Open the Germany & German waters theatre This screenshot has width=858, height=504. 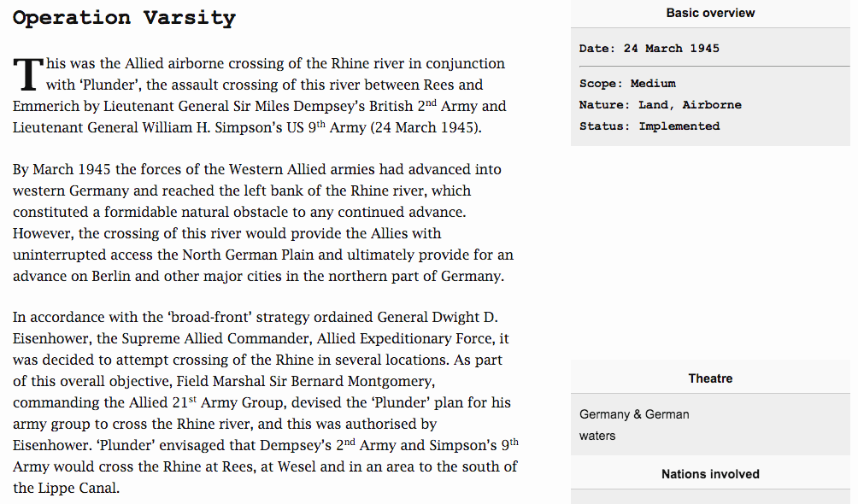[x=634, y=425]
